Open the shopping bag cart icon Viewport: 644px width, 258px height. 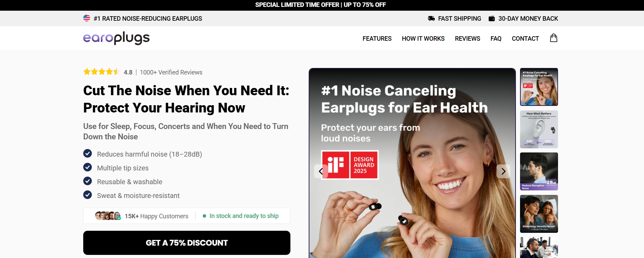click(x=554, y=38)
